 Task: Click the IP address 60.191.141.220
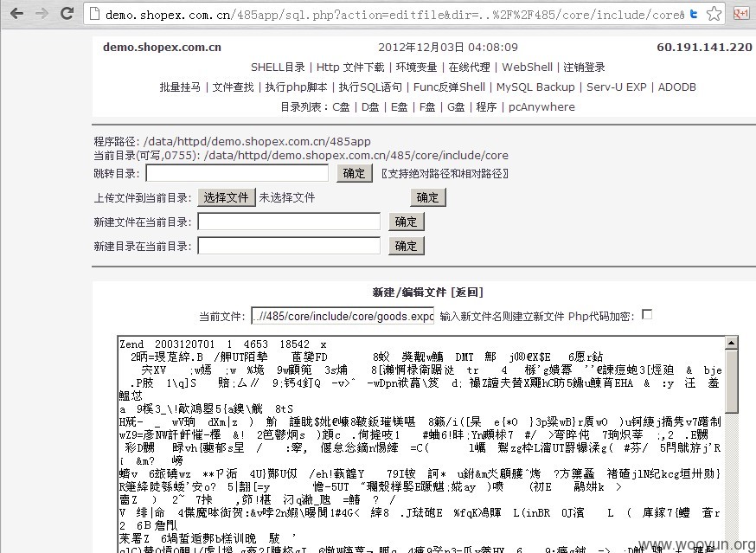pos(704,48)
